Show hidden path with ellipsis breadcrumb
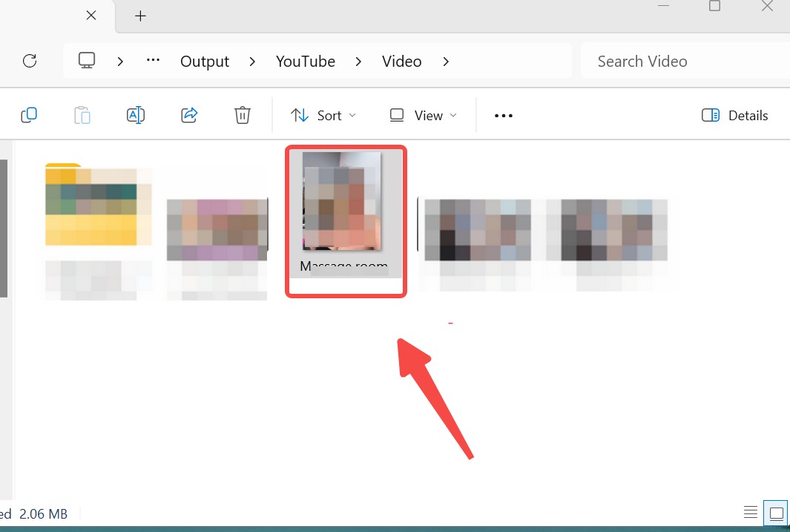The width and height of the screenshot is (790, 532). tap(153, 60)
